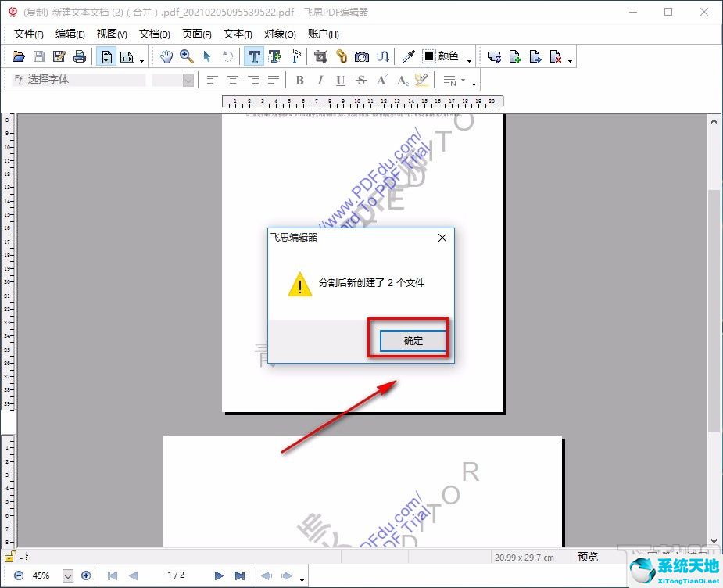
Task: Click the vertical scrollbar thumb
Action: pos(714,311)
